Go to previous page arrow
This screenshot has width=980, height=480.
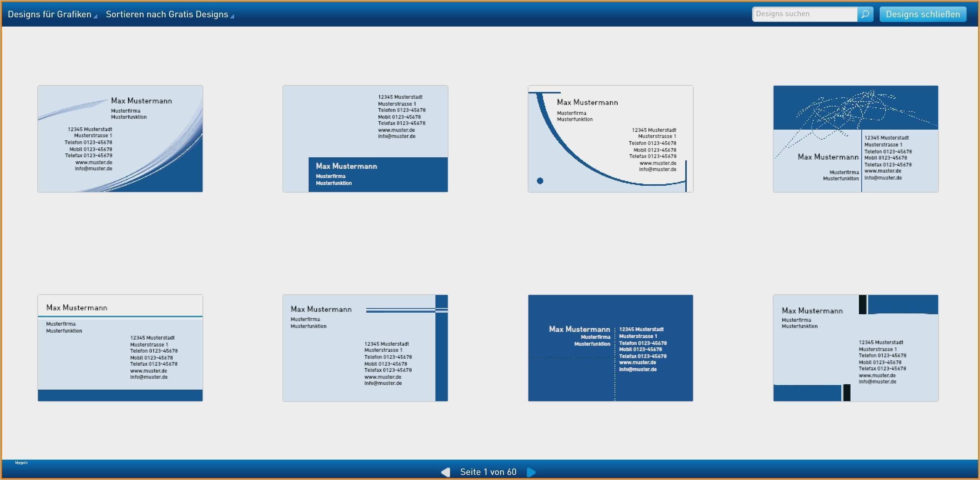445,472
